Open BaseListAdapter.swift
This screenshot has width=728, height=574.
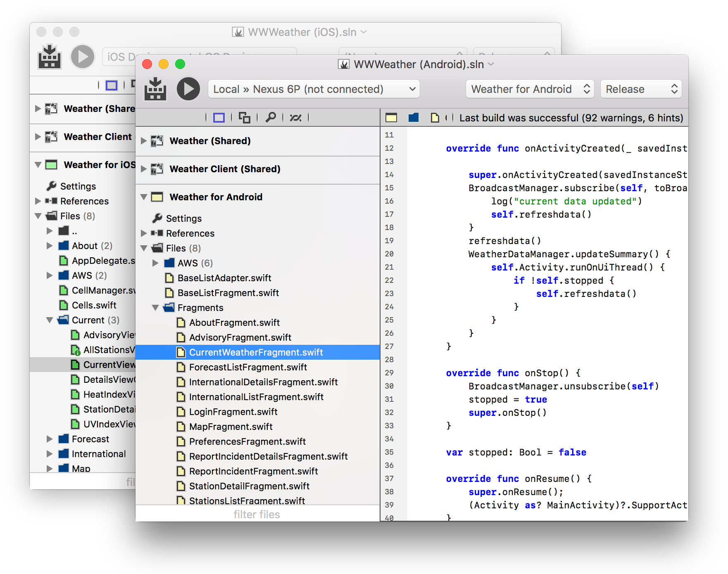pyautogui.click(x=224, y=278)
